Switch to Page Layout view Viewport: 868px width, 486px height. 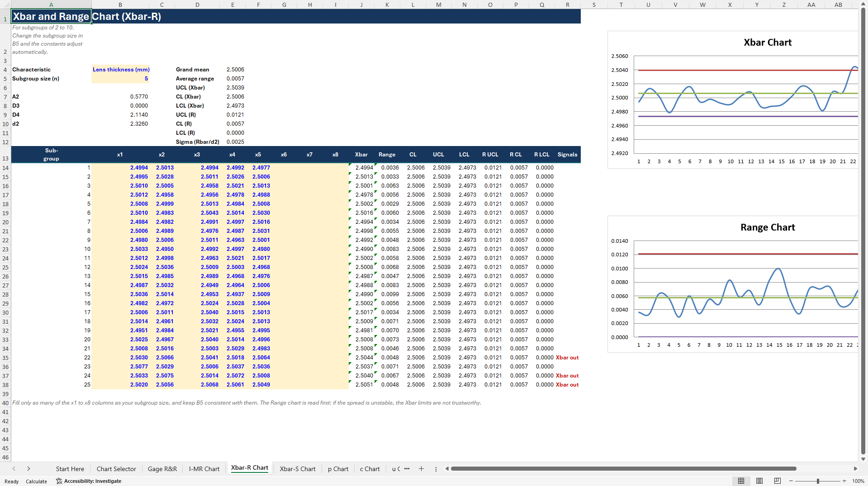[x=759, y=481]
